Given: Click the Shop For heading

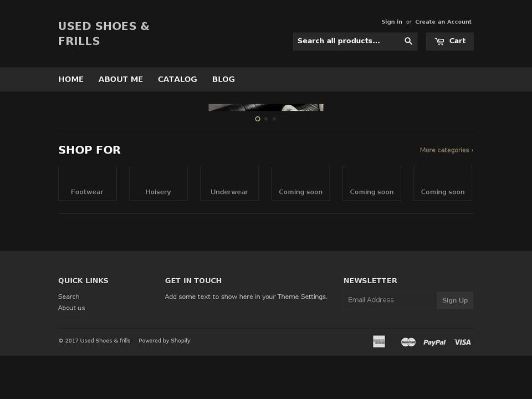Looking at the screenshot, I should (89, 150).
